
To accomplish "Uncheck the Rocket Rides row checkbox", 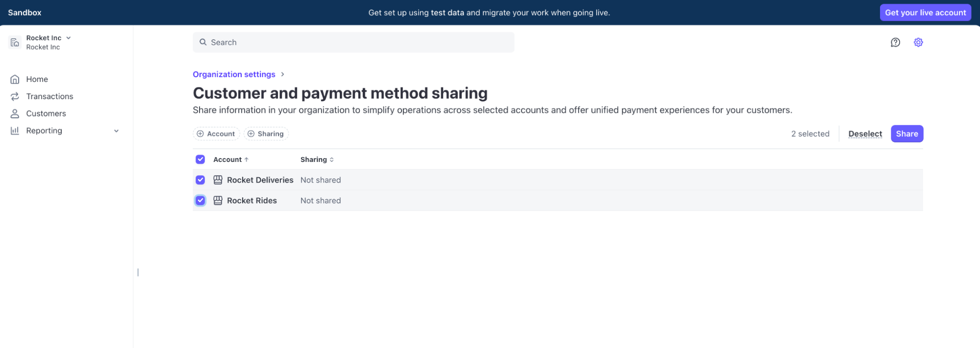I will click(200, 201).
